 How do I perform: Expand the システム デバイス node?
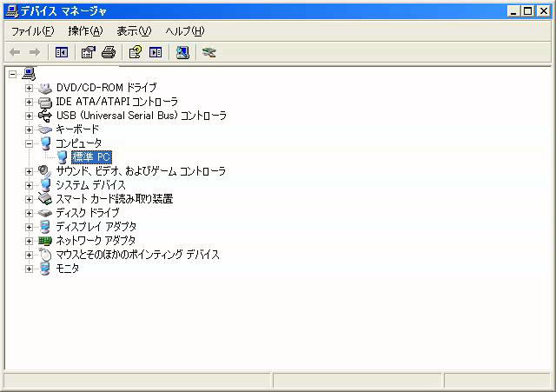[29, 185]
